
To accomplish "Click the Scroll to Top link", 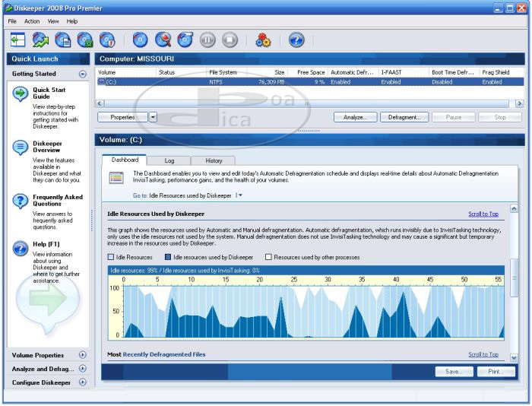I will [x=483, y=214].
